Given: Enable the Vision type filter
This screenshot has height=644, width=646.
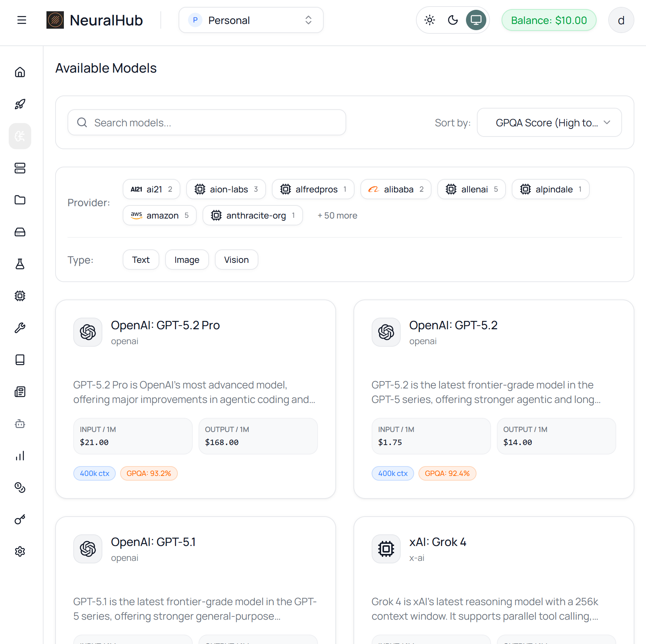Looking at the screenshot, I should [236, 260].
